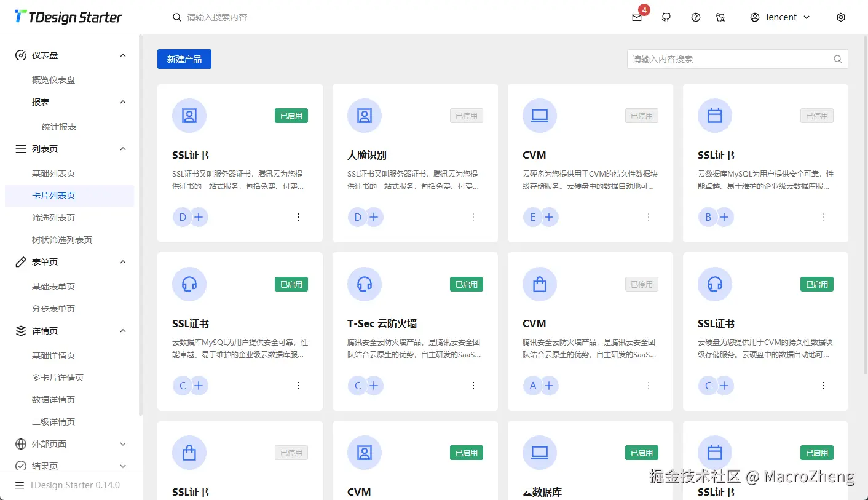Click the laptop icon on CVM card with avatar E

click(540, 116)
